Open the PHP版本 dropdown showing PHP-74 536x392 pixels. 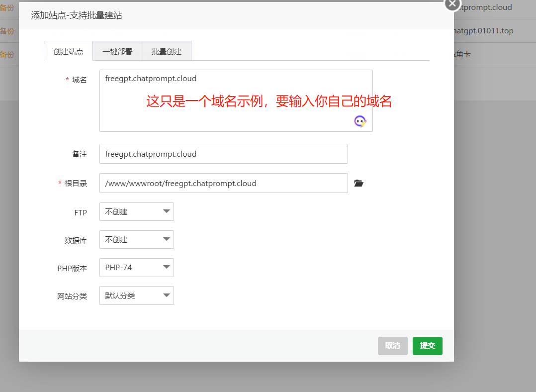136,268
